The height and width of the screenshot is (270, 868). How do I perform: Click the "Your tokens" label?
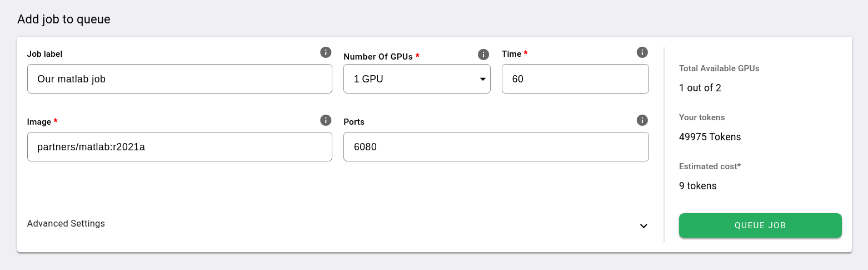(x=702, y=117)
